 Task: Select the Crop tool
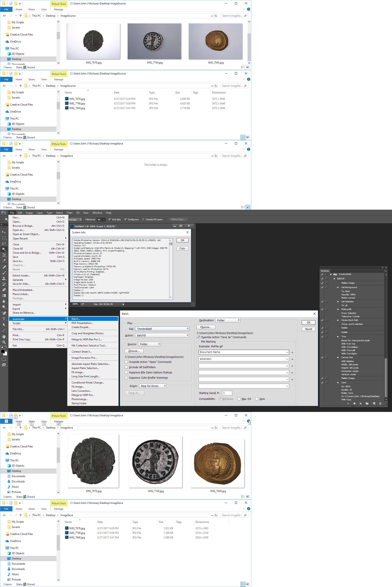click(4, 255)
